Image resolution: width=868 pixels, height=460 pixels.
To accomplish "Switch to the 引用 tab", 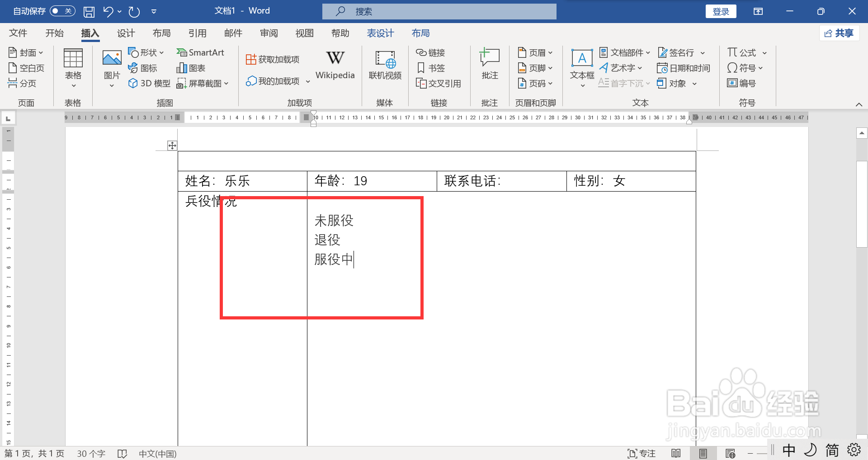I will coord(198,33).
